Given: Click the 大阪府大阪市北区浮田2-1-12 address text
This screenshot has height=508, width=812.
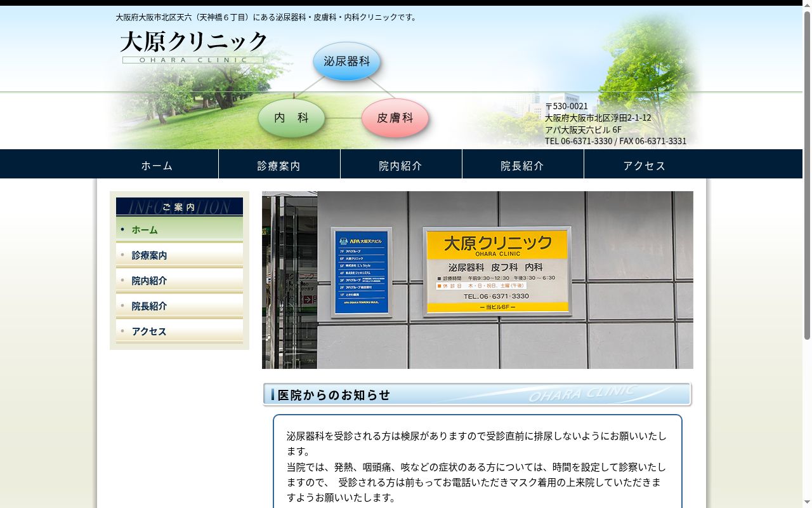Looking at the screenshot, I should tap(598, 117).
